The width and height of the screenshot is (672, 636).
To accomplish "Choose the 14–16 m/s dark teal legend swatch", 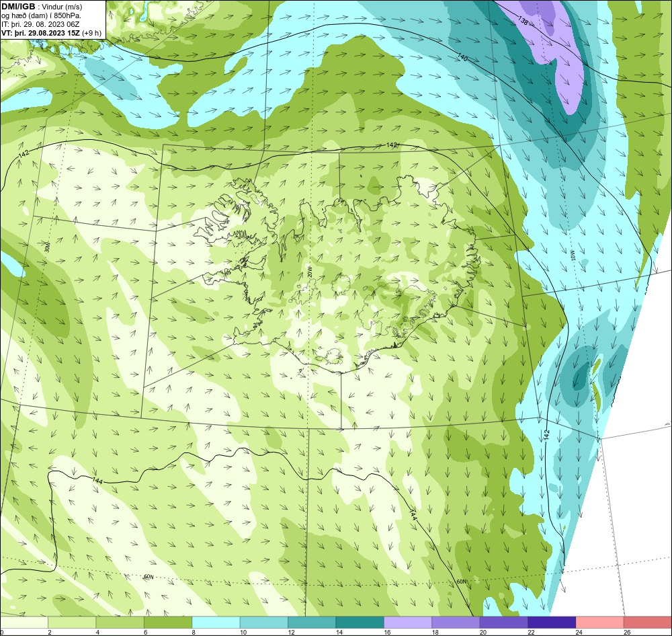I will (x=360, y=622).
